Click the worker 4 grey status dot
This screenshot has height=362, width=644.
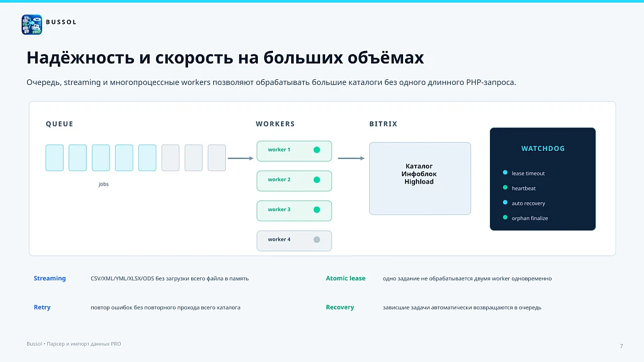point(317,239)
